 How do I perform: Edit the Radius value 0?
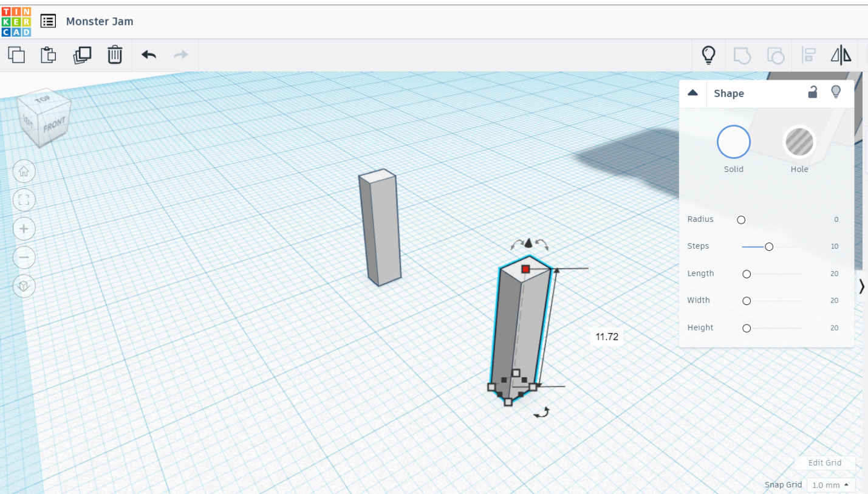836,219
